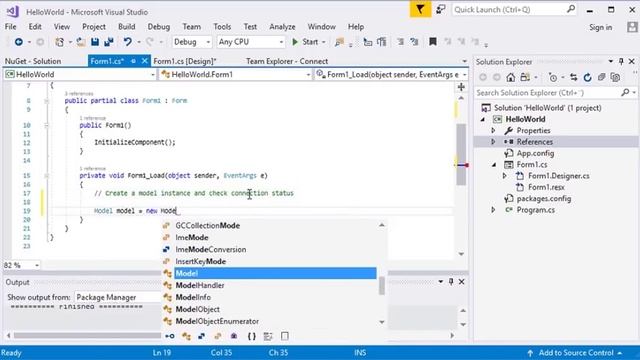The image size is (640, 360).
Task: Collapse the Form1.cs node
Action: click(x=494, y=164)
